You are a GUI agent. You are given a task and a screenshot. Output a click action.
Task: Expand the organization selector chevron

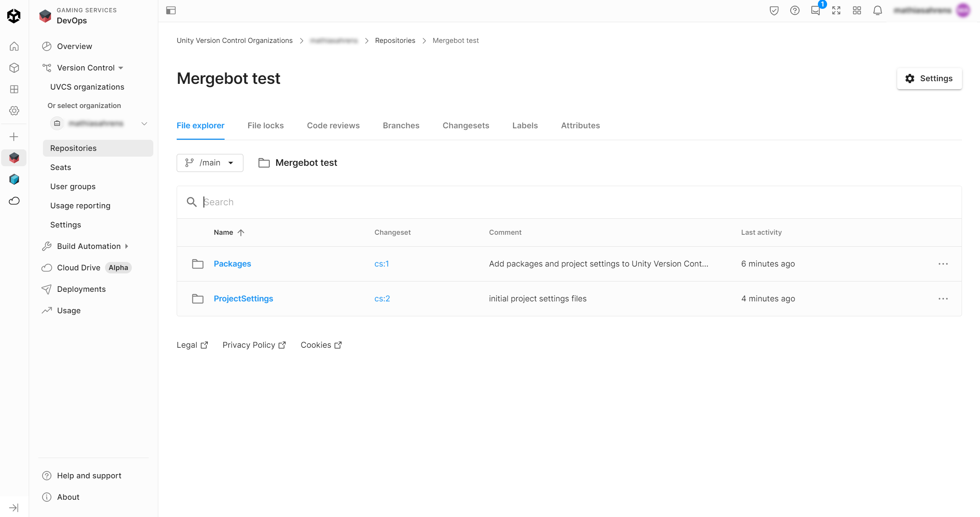144,123
